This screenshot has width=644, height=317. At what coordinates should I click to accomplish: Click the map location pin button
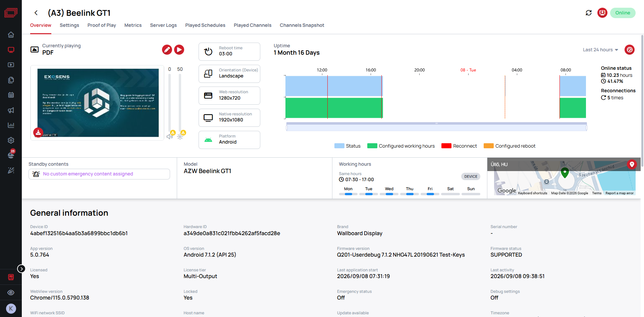tap(632, 164)
